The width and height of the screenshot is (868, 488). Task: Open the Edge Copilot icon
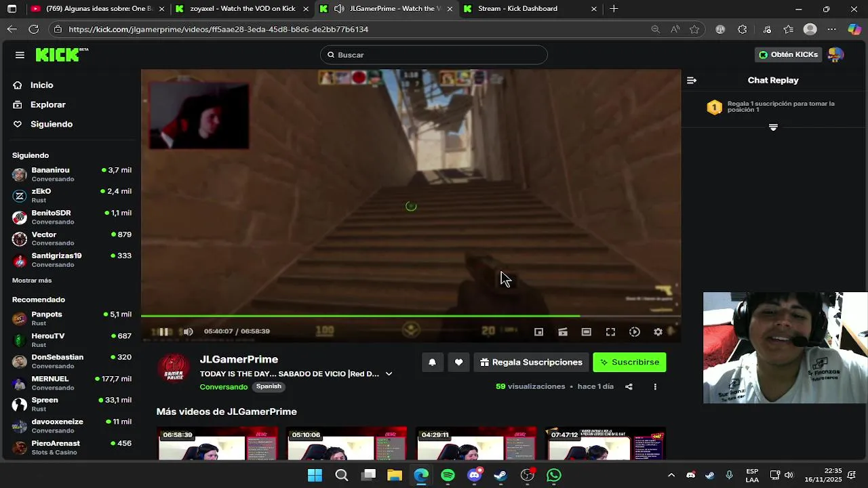click(854, 29)
